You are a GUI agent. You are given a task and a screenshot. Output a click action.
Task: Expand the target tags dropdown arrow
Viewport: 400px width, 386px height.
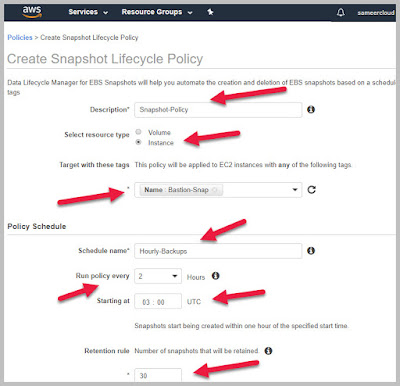pos(295,190)
